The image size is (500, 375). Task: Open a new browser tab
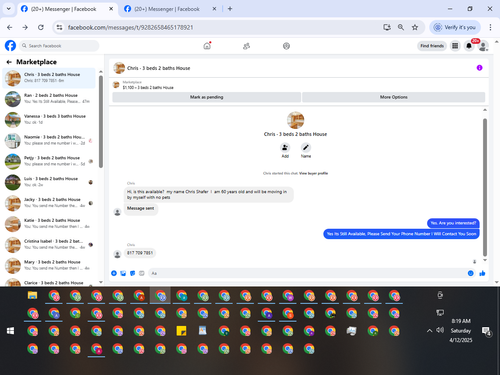tap(230, 9)
